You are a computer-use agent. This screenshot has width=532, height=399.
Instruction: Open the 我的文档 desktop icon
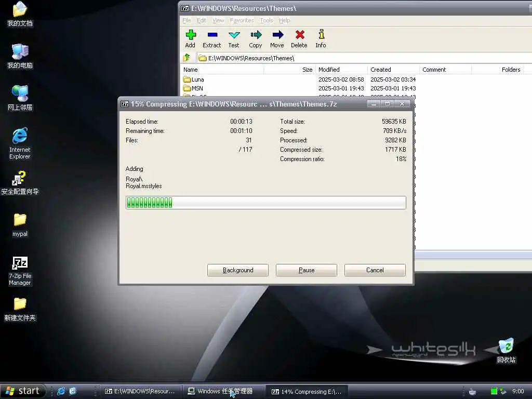click(20, 14)
